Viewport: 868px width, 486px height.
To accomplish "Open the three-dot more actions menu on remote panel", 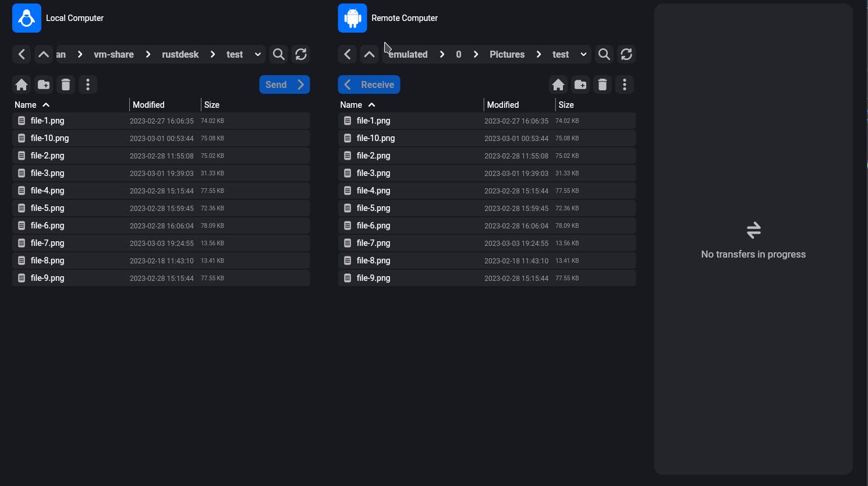I will [x=625, y=84].
